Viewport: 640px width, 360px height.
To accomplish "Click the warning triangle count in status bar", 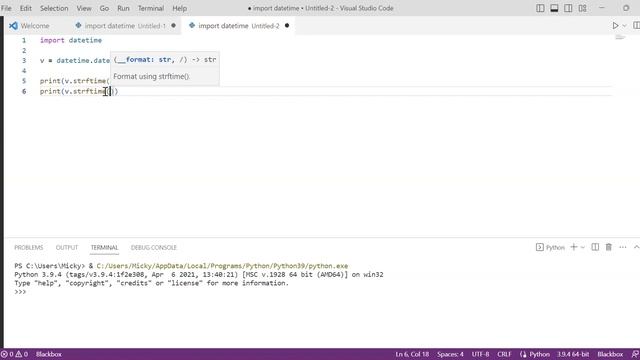I will click(x=22, y=354).
